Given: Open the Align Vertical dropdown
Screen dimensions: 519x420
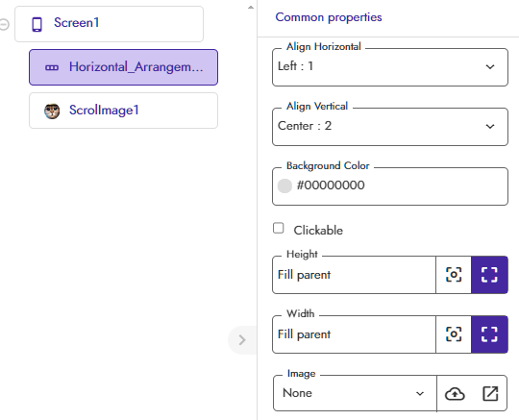Looking at the screenshot, I should pyautogui.click(x=390, y=127).
